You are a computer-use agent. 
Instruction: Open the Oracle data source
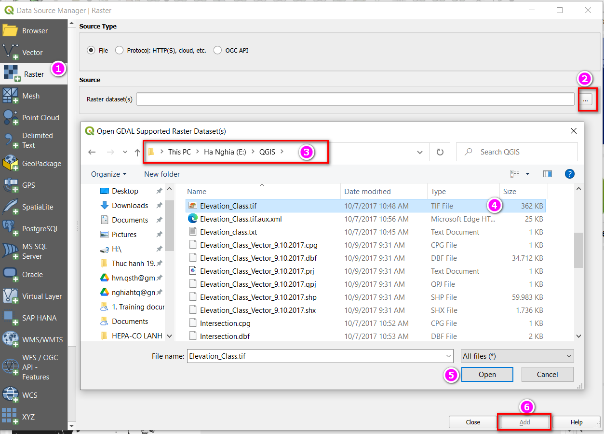tap(34, 274)
